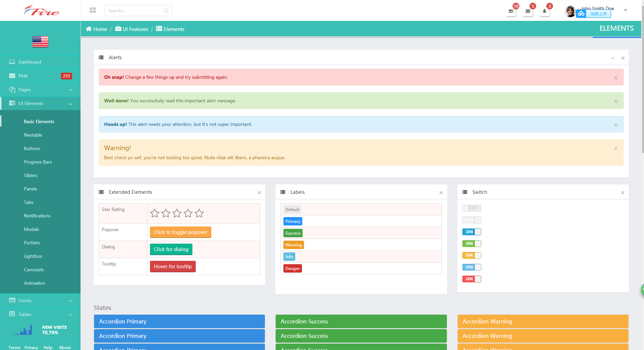Open the Modals submenu item
Screen dimensions: 644x350
point(31,229)
